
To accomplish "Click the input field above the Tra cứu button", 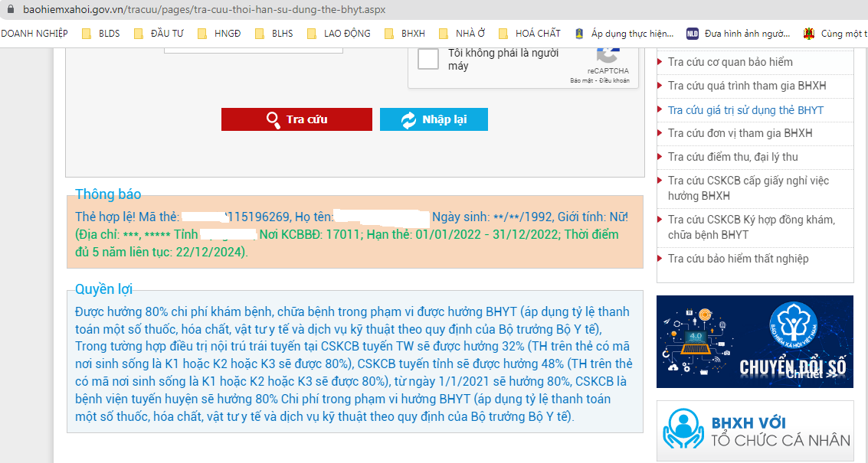I will [254, 51].
